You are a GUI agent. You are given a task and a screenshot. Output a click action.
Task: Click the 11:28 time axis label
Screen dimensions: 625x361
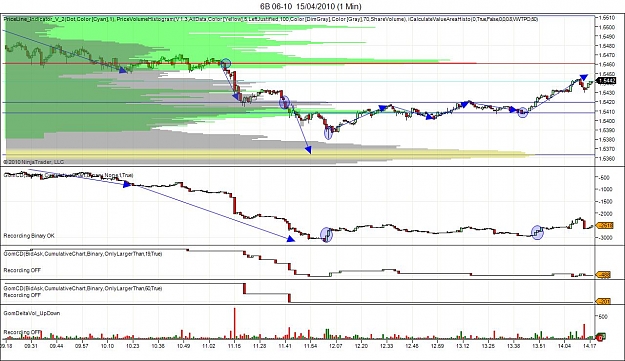259,346
